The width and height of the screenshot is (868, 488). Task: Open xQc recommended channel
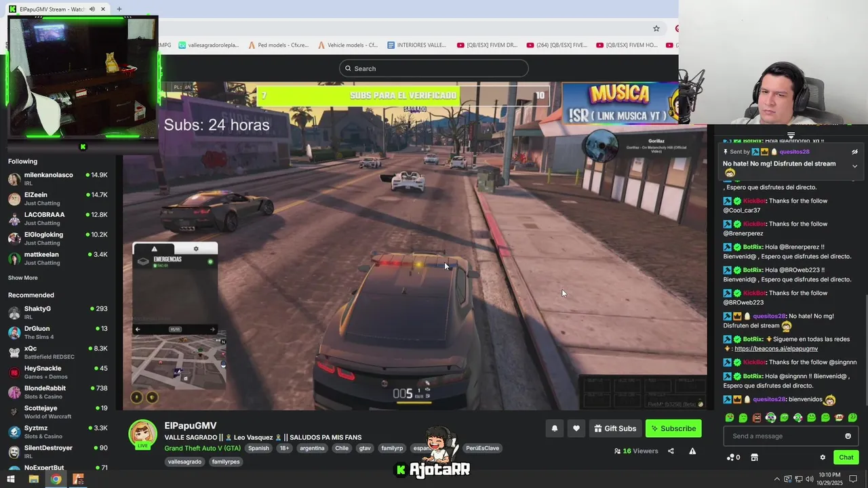pyautogui.click(x=58, y=352)
